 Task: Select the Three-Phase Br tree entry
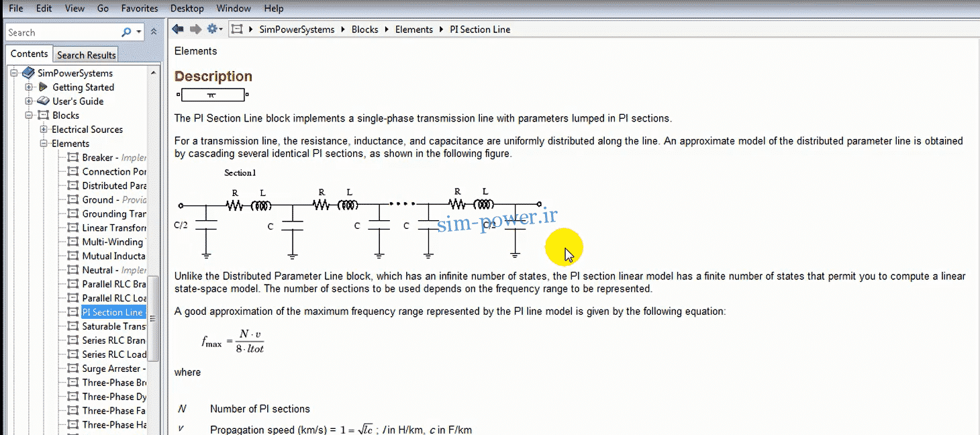[114, 383]
